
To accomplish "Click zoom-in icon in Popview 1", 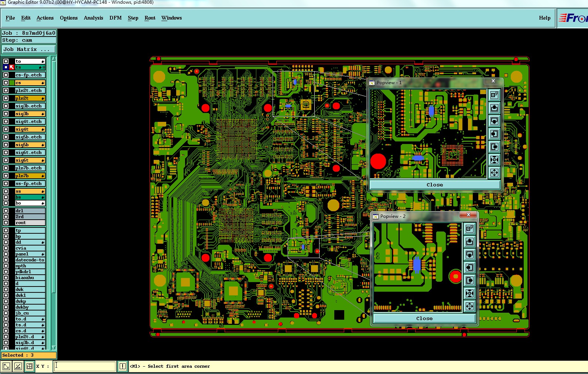I will click(x=494, y=159).
